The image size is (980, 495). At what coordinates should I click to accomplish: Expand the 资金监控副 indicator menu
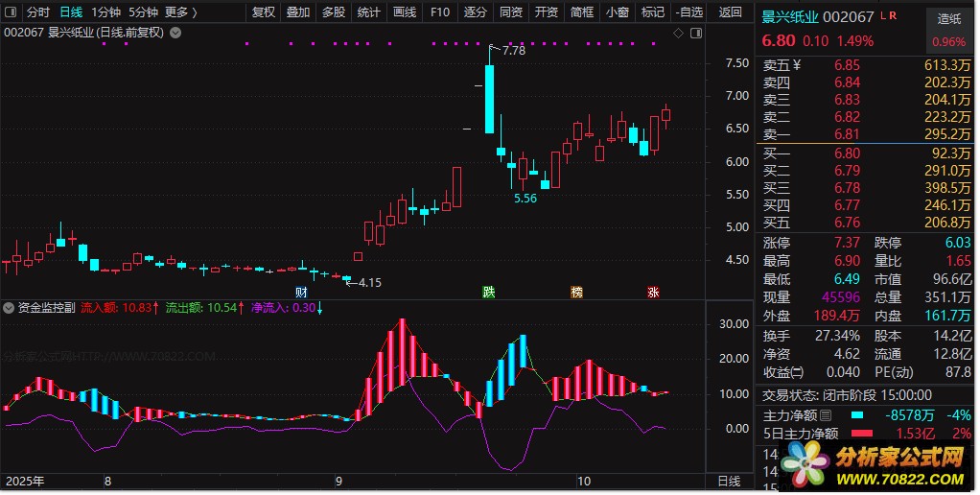click(x=9, y=308)
